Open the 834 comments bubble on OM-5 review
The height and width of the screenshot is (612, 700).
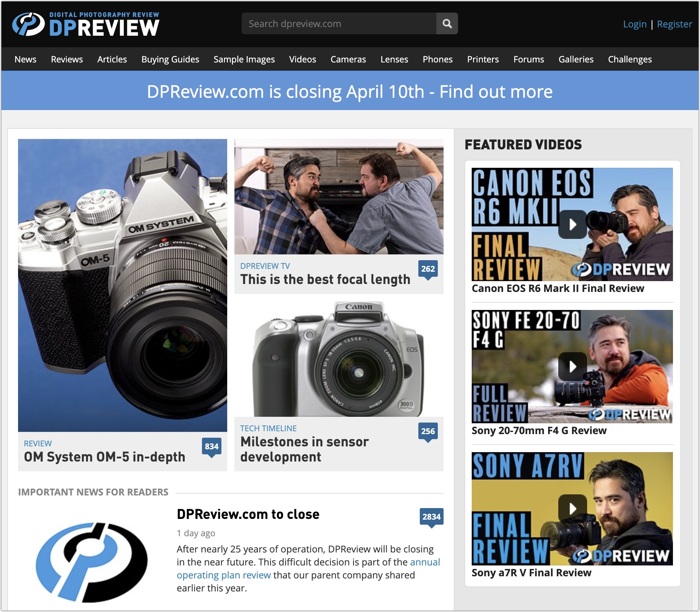coord(212,447)
